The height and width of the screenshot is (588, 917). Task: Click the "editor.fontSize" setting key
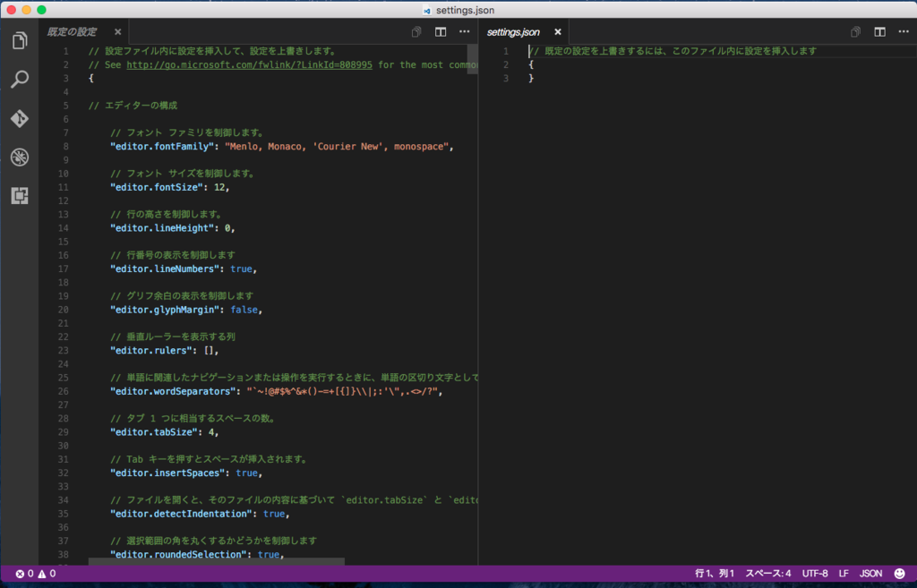157,188
